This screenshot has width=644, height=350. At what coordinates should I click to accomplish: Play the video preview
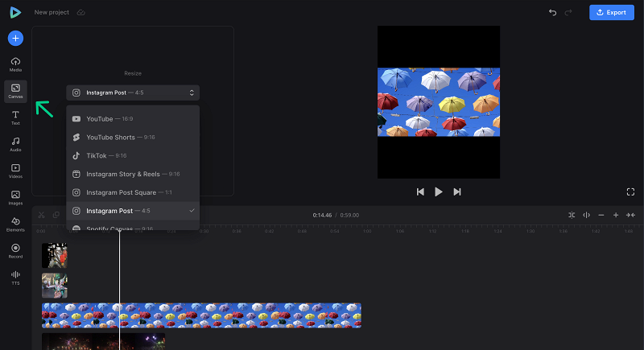(x=438, y=192)
